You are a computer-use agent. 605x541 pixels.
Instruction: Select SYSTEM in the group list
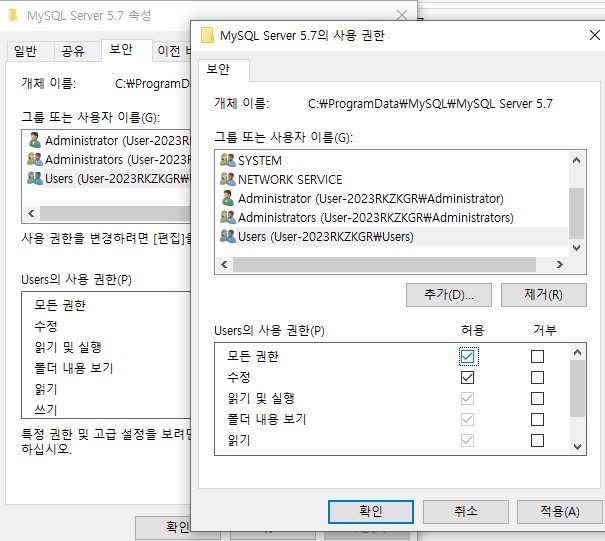392,160
